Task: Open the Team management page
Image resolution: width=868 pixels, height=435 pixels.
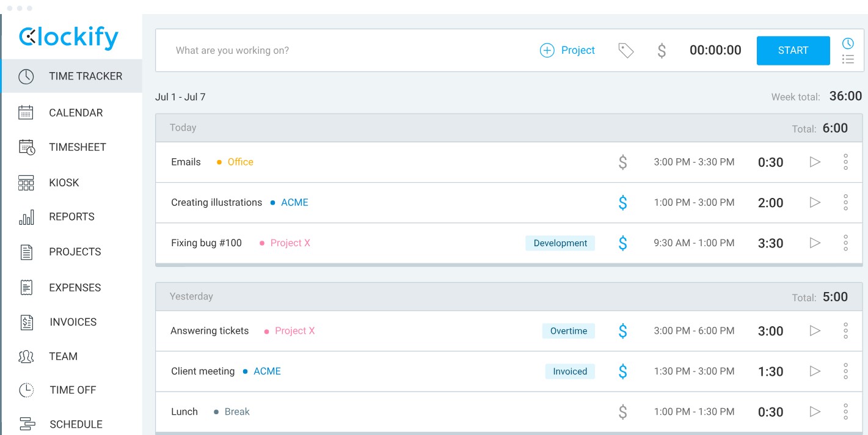Action: point(63,356)
